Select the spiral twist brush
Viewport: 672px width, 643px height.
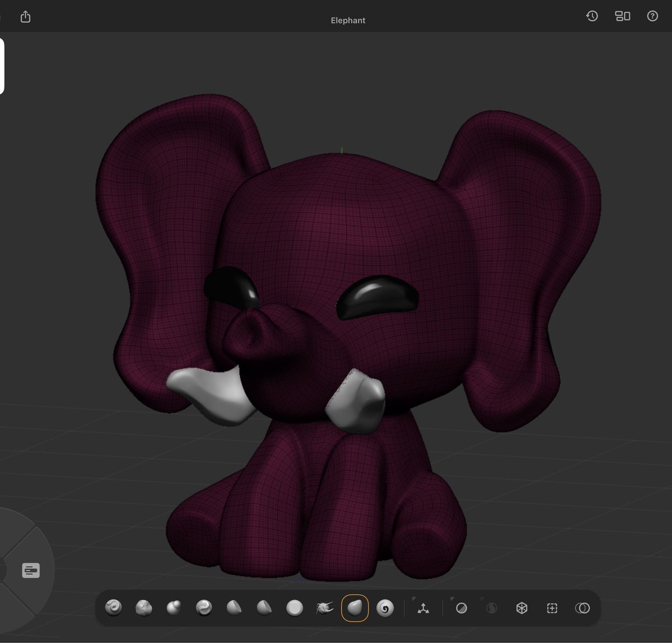coord(385,608)
